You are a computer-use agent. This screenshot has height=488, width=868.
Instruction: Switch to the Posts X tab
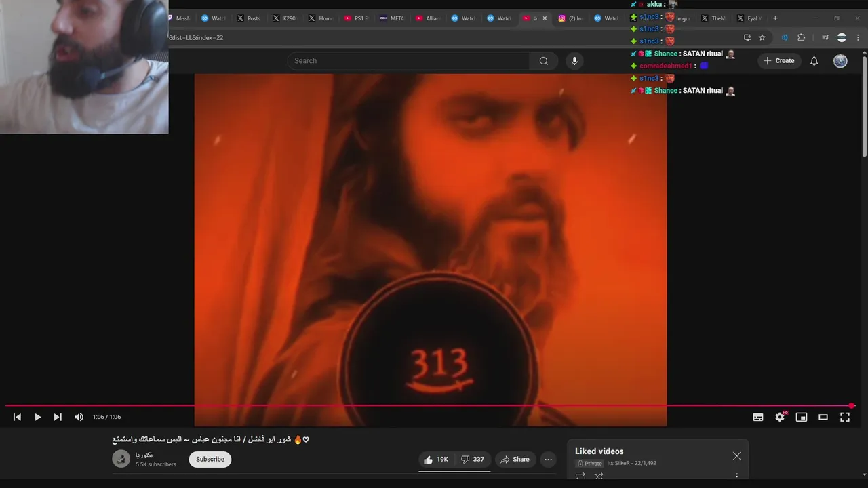(x=249, y=18)
